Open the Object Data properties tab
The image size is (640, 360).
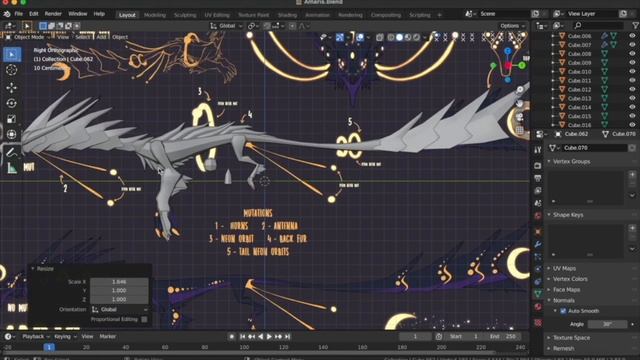(x=538, y=293)
